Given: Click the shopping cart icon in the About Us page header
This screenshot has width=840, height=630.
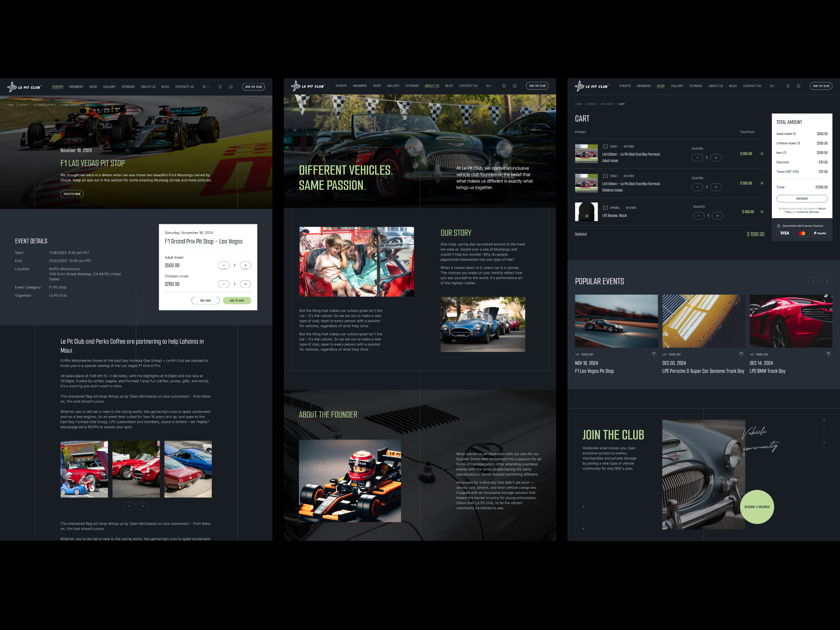Looking at the screenshot, I should click(504, 86).
